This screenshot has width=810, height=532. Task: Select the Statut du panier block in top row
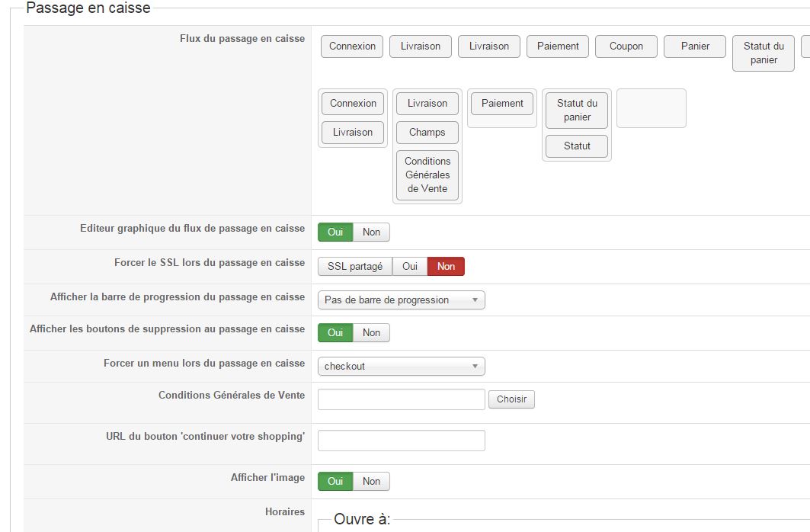[763, 53]
